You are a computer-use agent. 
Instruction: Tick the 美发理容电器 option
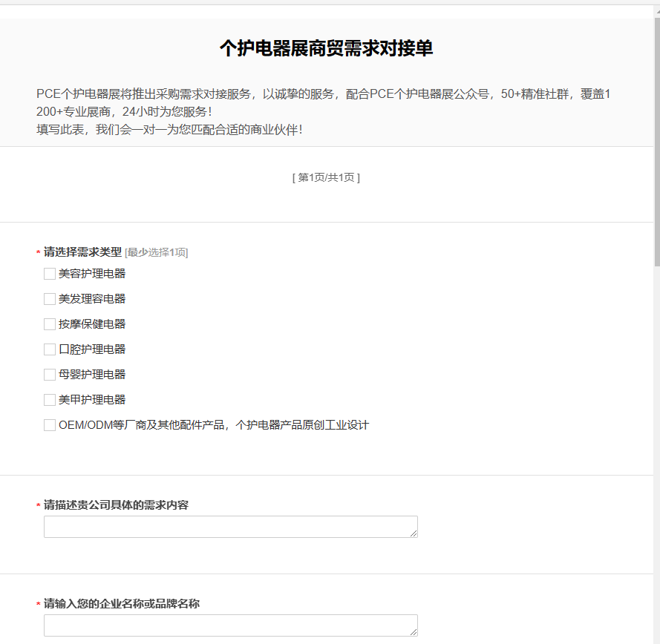pos(50,299)
